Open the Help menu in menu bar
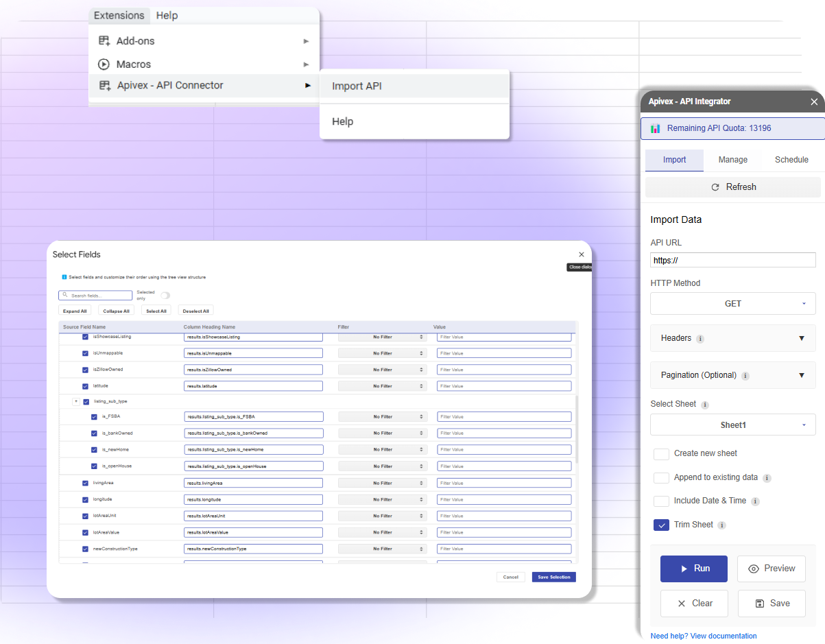The image size is (825, 644). point(167,15)
